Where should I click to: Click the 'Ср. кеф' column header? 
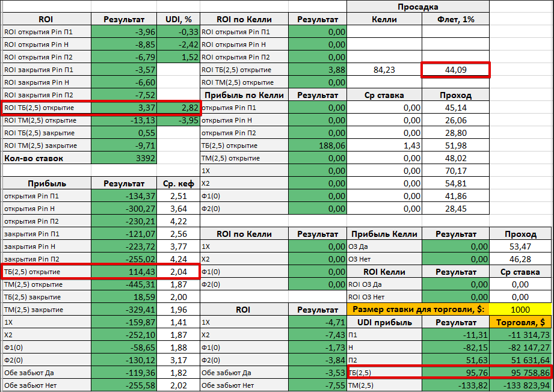[179, 183]
